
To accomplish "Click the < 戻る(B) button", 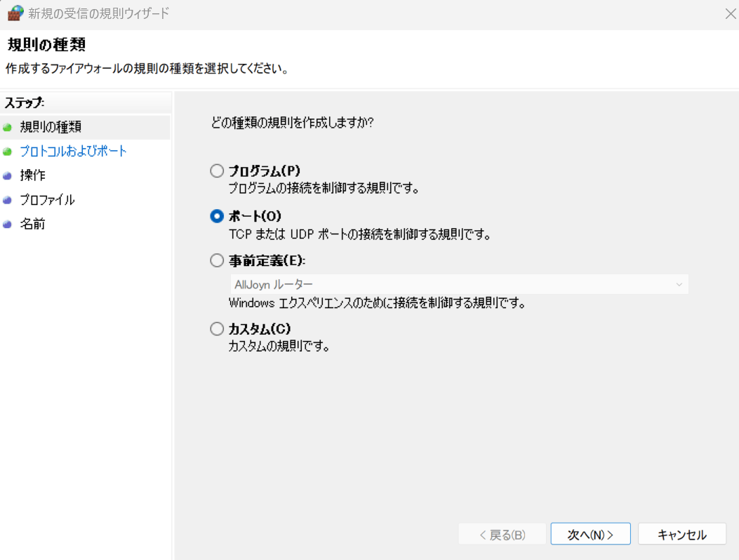I will click(502, 534).
